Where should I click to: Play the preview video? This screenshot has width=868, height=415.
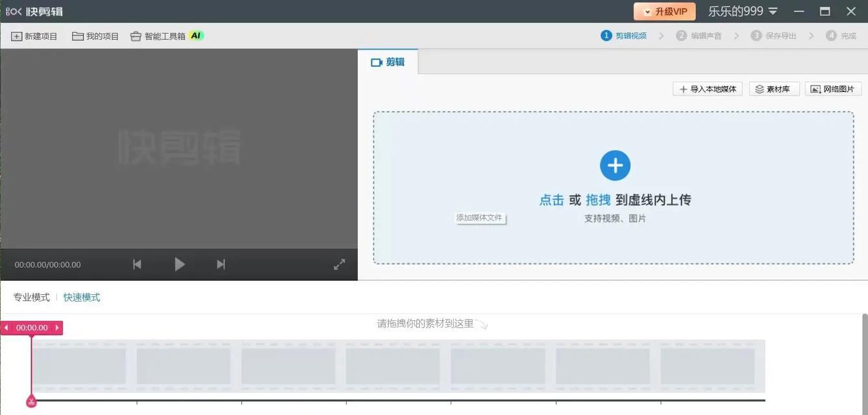[180, 264]
